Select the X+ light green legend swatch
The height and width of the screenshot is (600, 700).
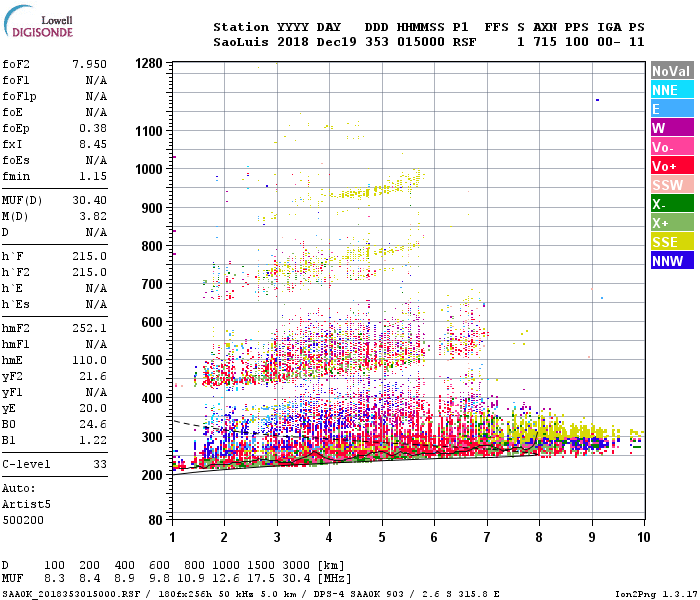coord(672,223)
